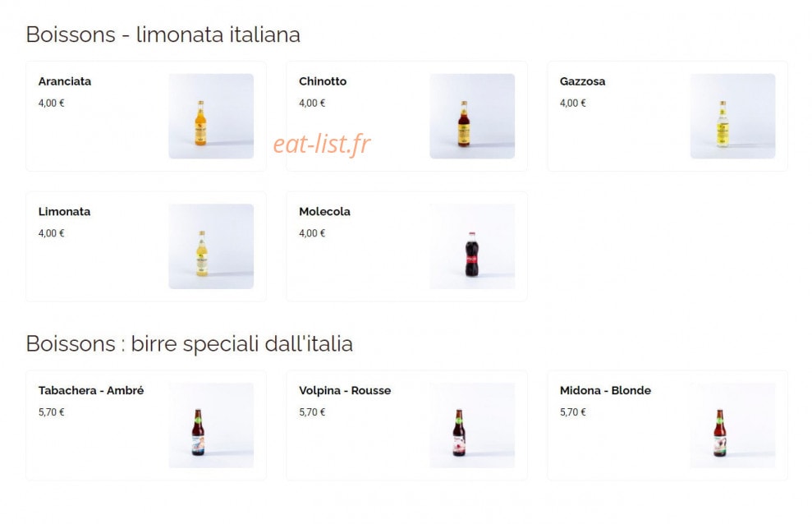Click the Boissons - limonata italiana heading
812x524 pixels.
163,34
